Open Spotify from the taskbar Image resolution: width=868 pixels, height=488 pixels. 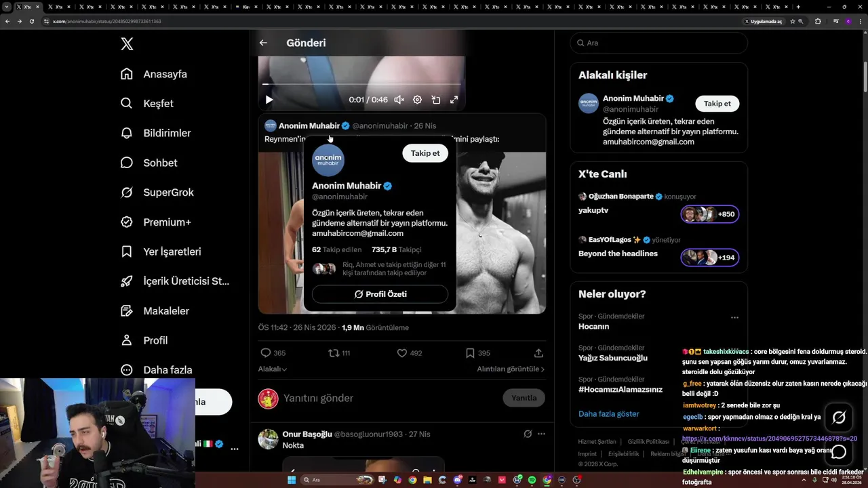coord(532,480)
